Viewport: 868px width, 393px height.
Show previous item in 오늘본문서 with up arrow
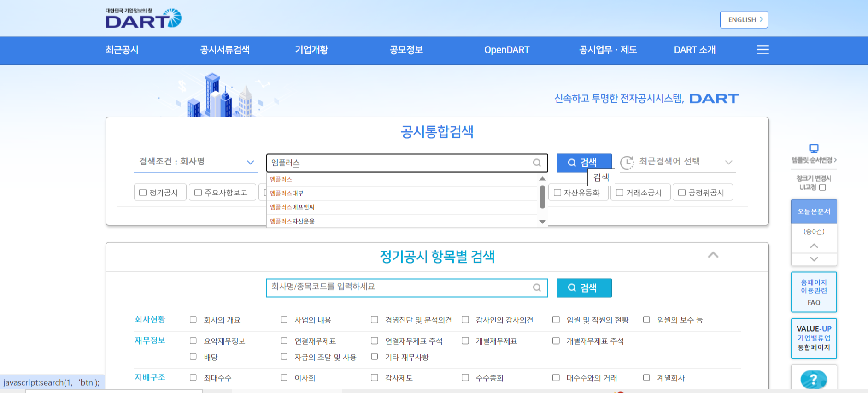[814, 246]
